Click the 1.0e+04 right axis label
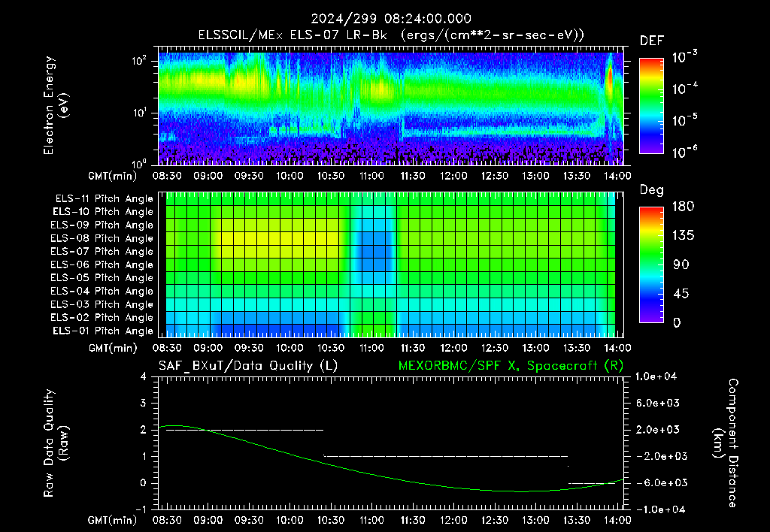 656,376
